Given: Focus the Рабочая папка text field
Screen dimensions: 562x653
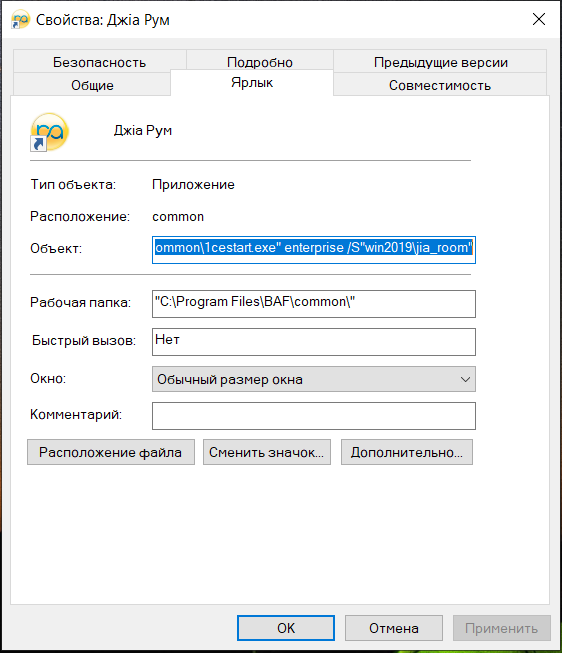Looking at the screenshot, I should point(314,304).
